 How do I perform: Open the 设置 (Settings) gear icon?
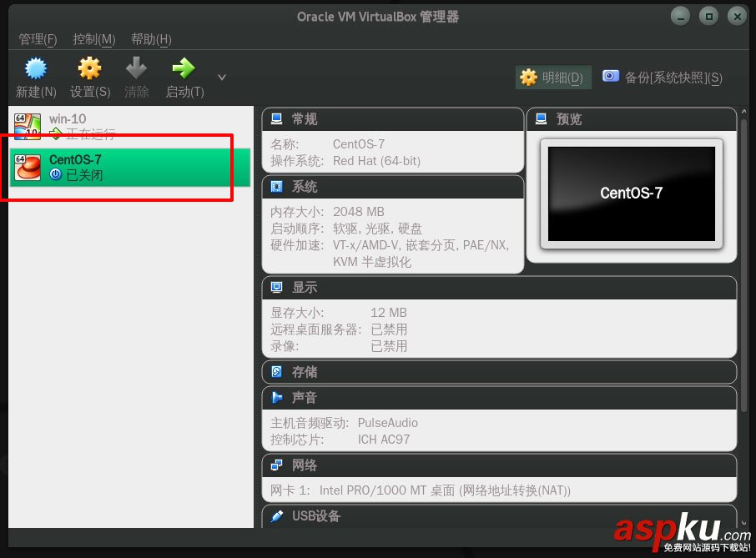pos(88,68)
